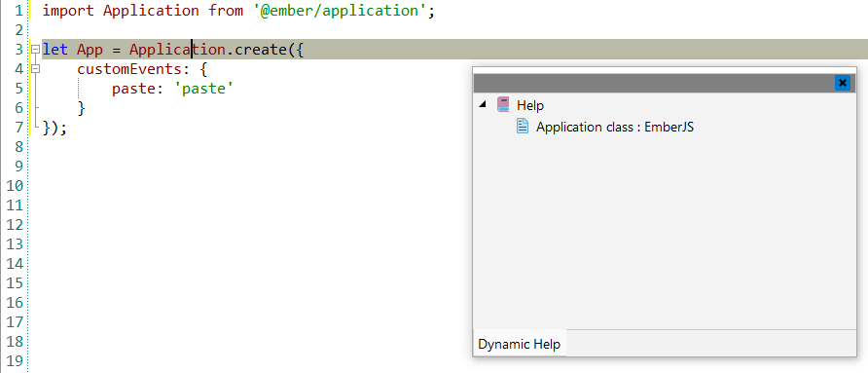Click line number 12 in the gutter

(x=15, y=225)
